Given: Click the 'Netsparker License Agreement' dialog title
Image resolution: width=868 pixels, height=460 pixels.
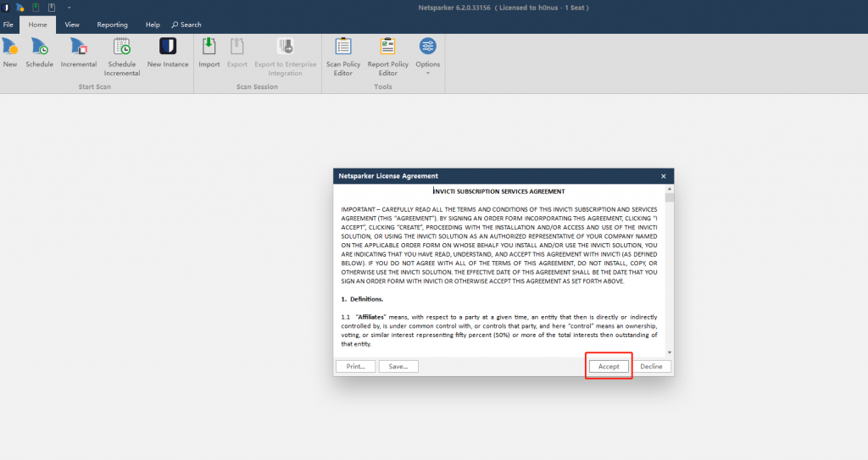Looking at the screenshot, I should 388,176.
